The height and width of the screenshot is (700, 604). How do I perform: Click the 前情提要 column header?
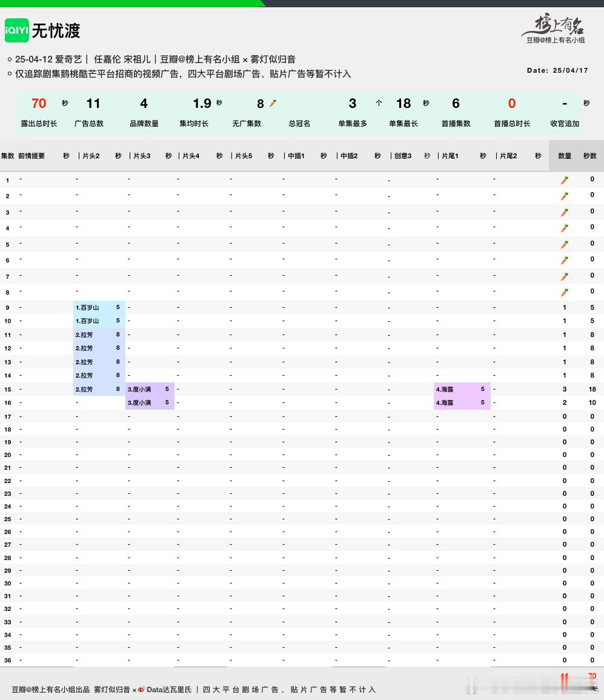pos(32,156)
